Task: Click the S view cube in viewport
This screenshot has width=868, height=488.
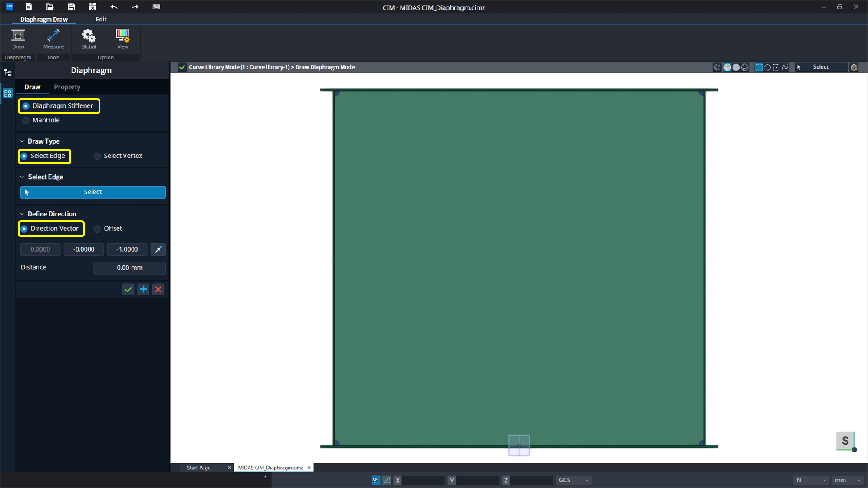Action: click(x=845, y=441)
